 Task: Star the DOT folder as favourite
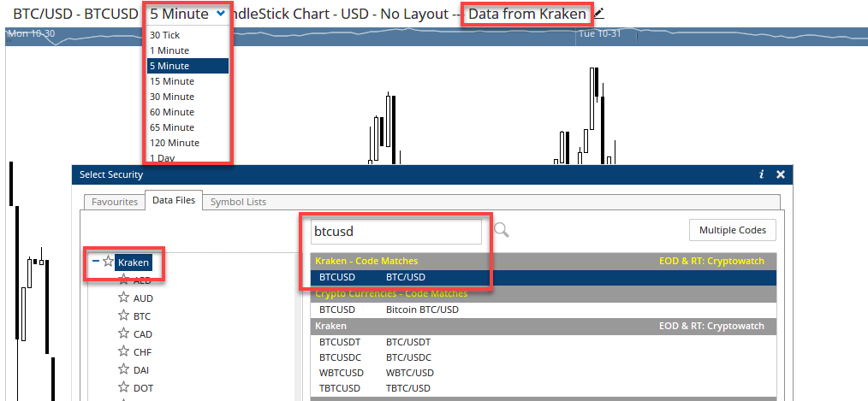click(x=123, y=387)
